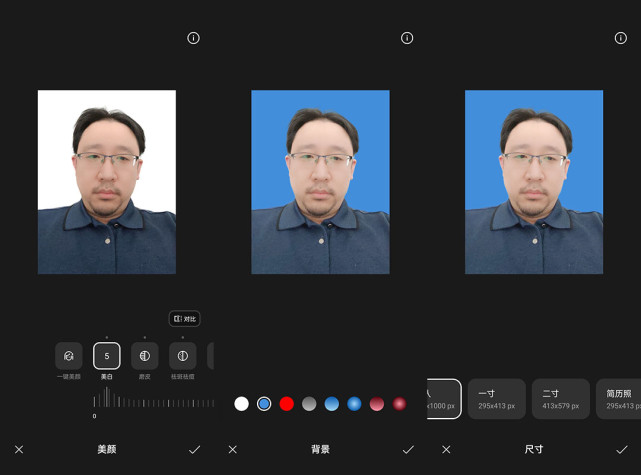Choose the 简历照 resume photo size

[x=619, y=399]
